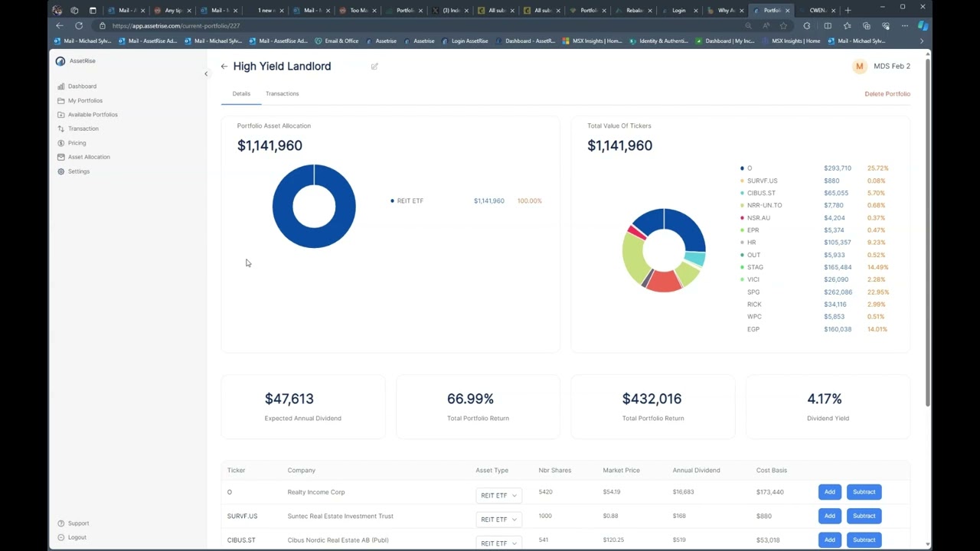The height and width of the screenshot is (551, 980).
Task: Click Subtract for the O ticker row
Action: (x=864, y=492)
